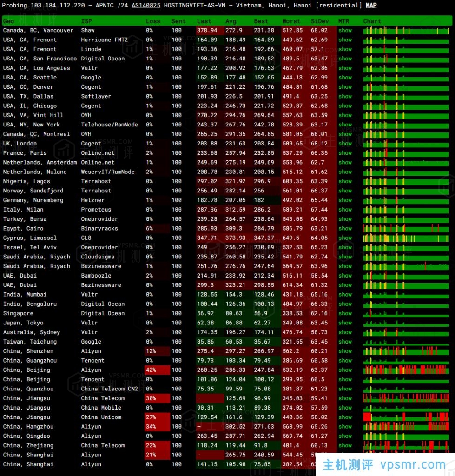
Task: Click the Loss column header
Action: pyautogui.click(x=153, y=21)
